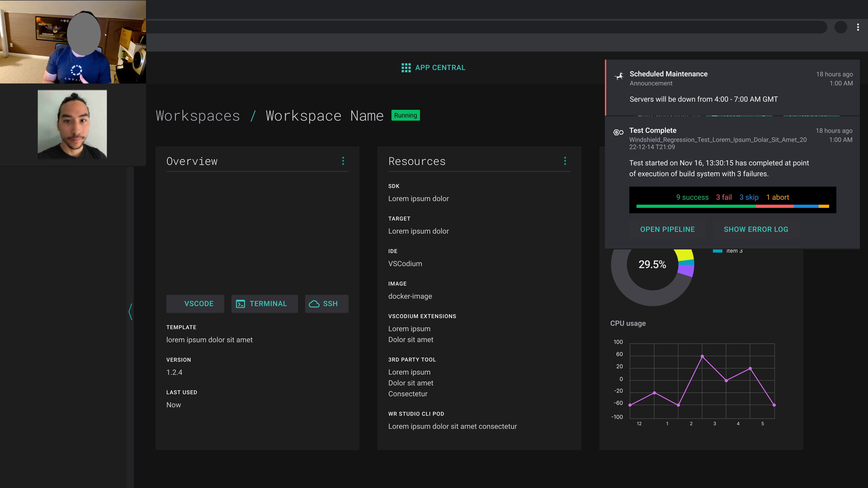The width and height of the screenshot is (868, 488).
Task: Click the Test Complete notification icon
Action: point(618,132)
